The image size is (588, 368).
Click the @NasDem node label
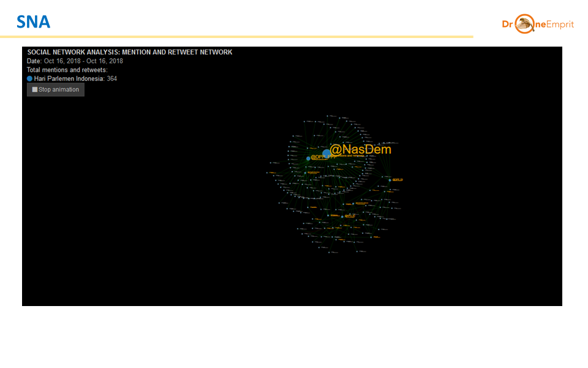[x=360, y=150]
